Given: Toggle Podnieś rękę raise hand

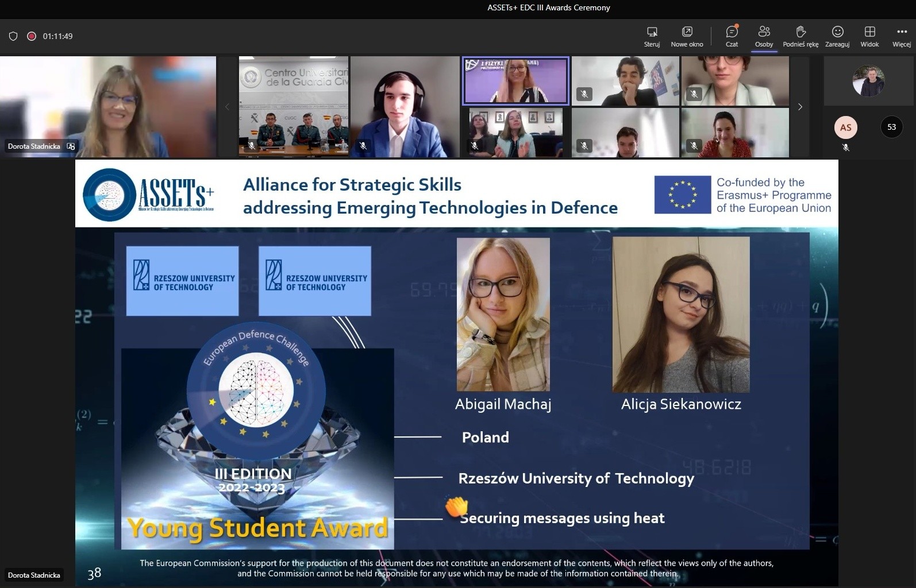Looking at the screenshot, I should pyautogui.click(x=800, y=36).
